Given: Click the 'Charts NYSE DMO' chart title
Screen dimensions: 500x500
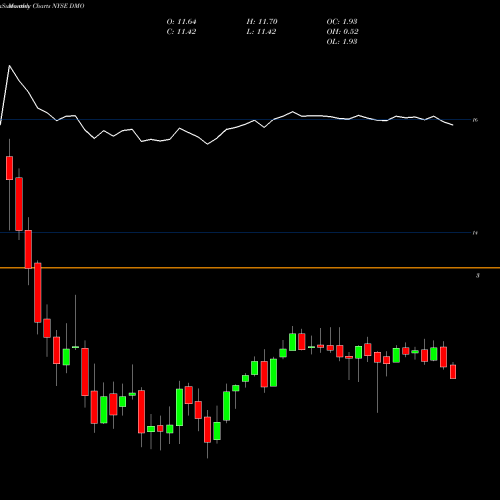Looking at the screenshot, I should 58,6.
